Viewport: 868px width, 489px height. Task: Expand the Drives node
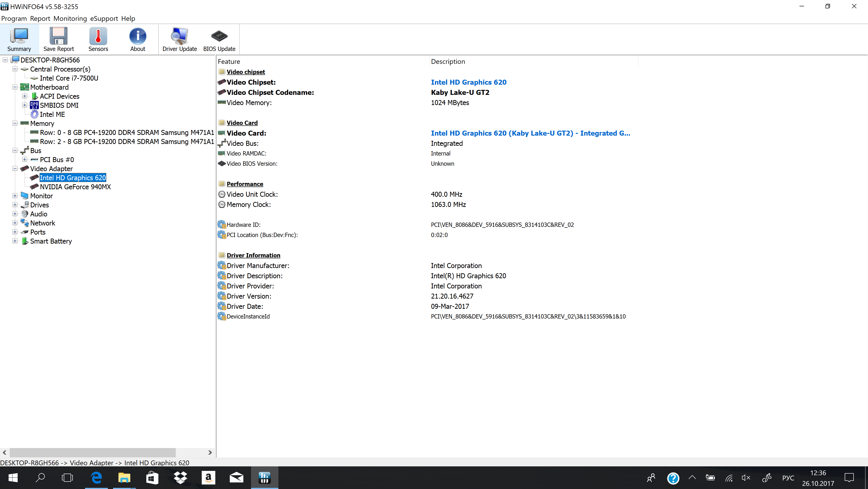coord(15,205)
